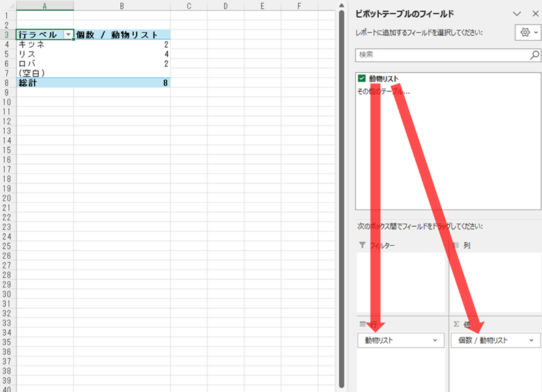Click the columns icon beside 列
This screenshot has height=392, width=542.
point(456,244)
